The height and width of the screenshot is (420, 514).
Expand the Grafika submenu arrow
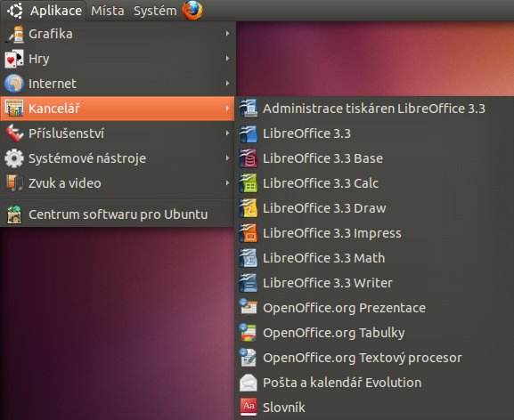227,34
